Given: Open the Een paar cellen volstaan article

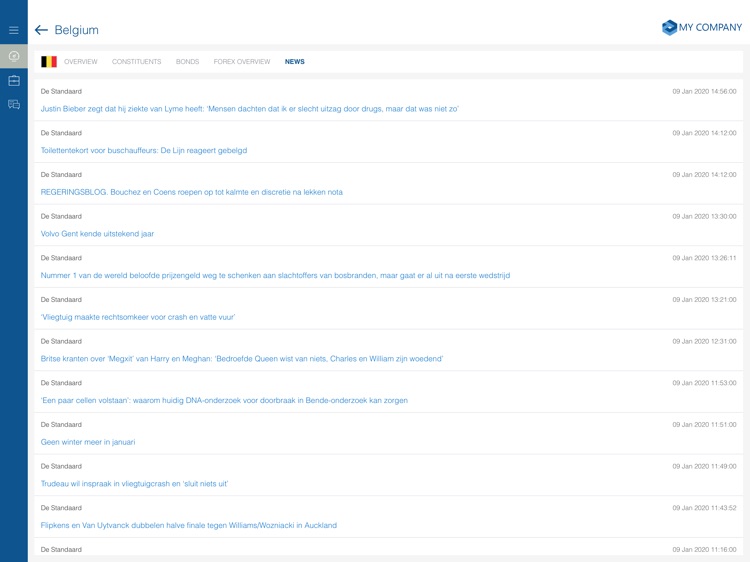Looking at the screenshot, I should pyautogui.click(x=224, y=400).
